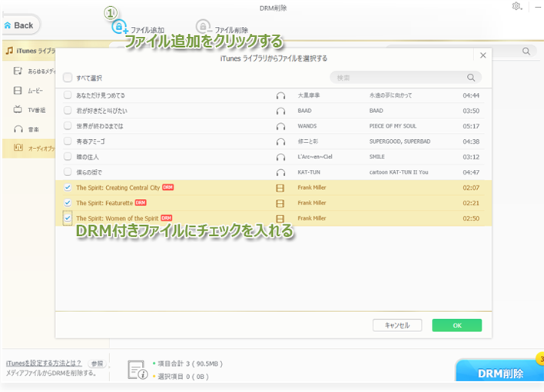This screenshot has width=544, height=392.
Task: Uncheck The Spirit: Women of the Spirit
Action: [68, 218]
